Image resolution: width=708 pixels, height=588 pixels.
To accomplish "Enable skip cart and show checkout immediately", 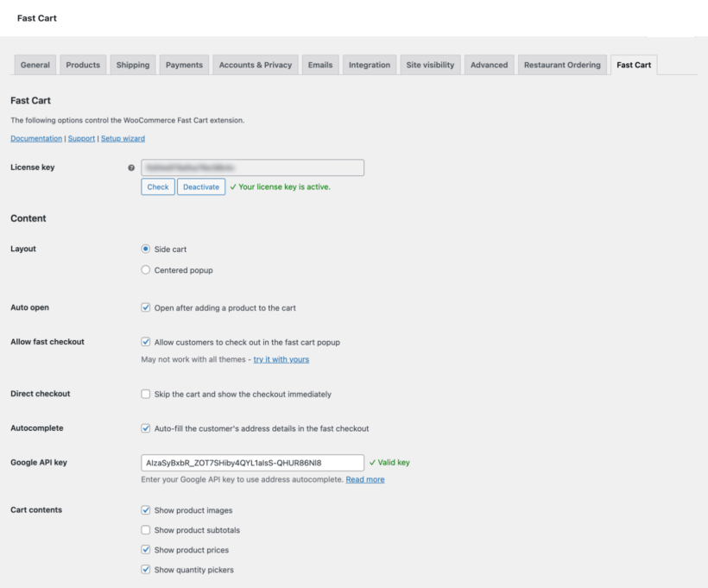I will (x=146, y=394).
